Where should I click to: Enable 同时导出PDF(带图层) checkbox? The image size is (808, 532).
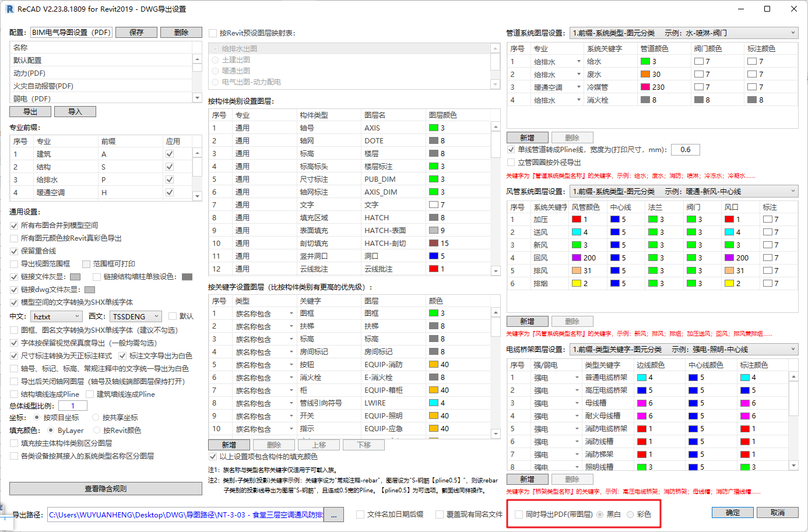[518, 513]
